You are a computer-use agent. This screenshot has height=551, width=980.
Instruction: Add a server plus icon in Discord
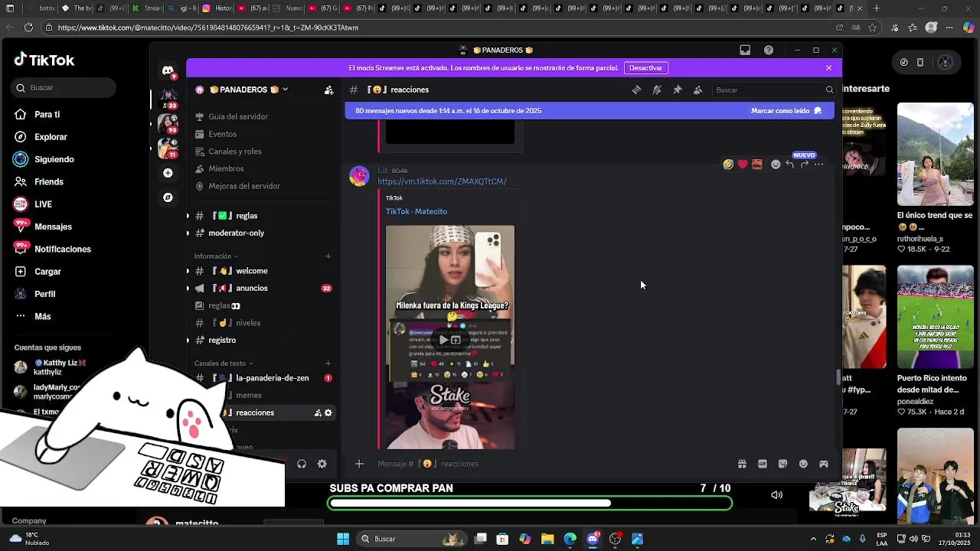coord(168,173)
